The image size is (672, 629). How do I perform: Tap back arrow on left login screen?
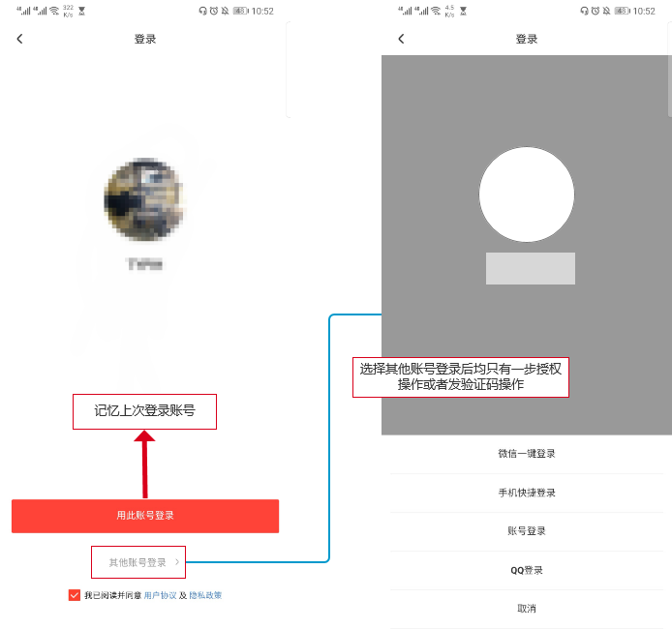(19, 39)
